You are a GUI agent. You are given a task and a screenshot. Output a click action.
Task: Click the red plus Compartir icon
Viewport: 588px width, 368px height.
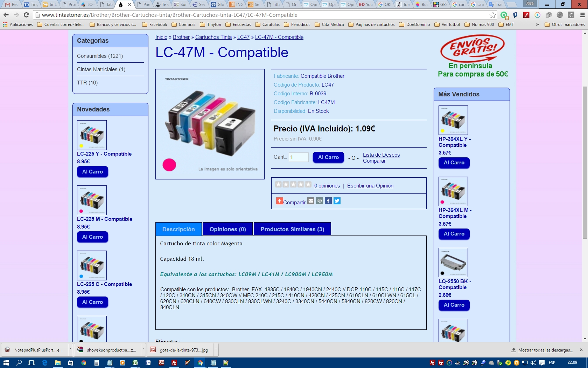279,201
